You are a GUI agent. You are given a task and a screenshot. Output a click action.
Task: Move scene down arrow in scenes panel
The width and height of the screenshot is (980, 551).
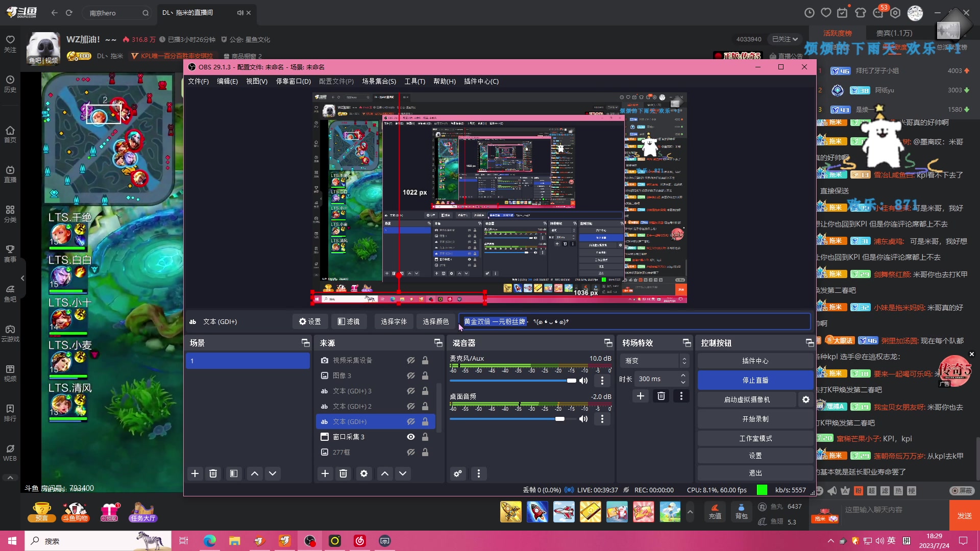coord(273,473)
